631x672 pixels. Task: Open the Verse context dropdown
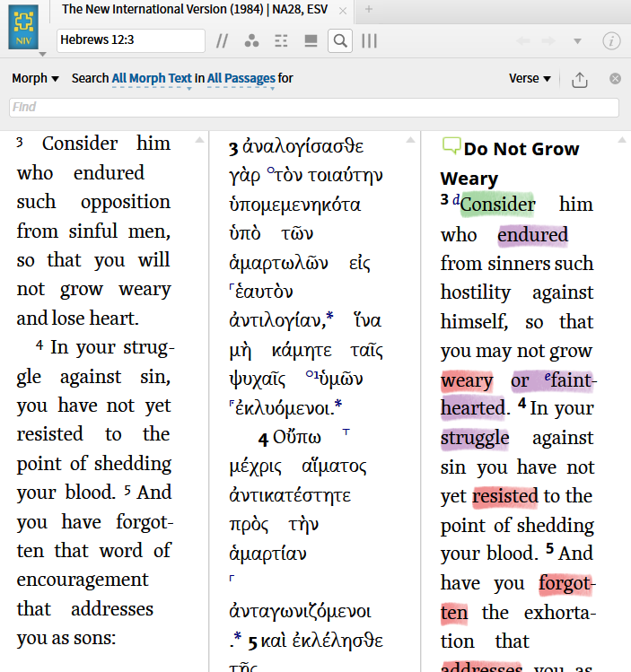[530, 78]
